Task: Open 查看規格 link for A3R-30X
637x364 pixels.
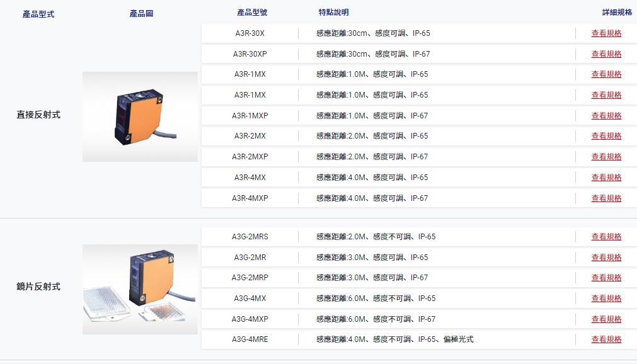Action: pyautogui.click(x=606, y=33)
